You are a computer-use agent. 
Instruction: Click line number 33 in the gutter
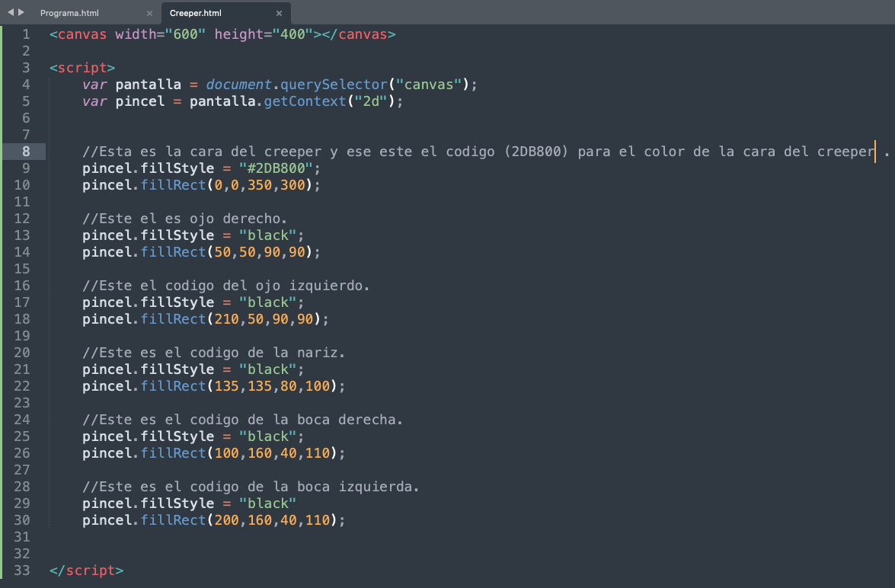coord(21,570)
